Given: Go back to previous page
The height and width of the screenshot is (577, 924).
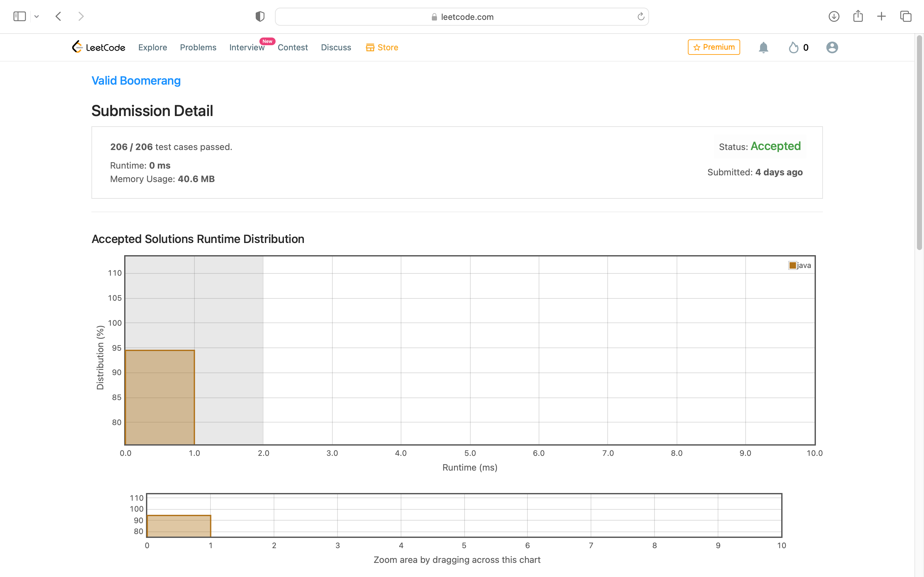Looking at the screenshot, I should (58, 16).
